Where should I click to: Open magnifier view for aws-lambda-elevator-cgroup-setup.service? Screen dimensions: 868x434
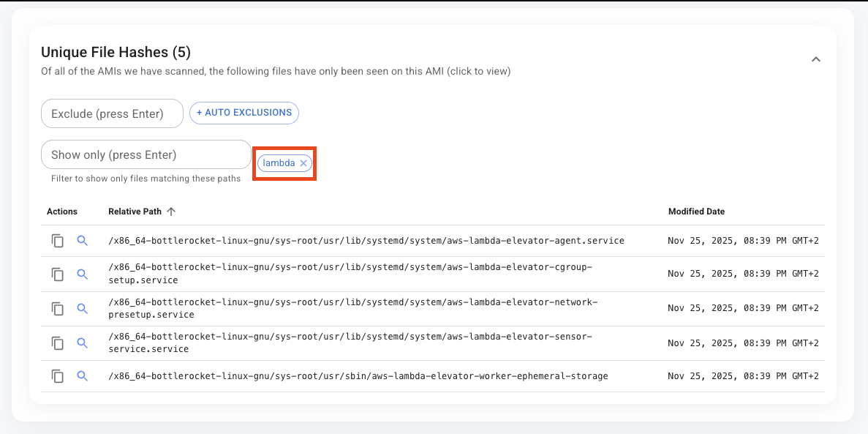(x=82, y=274)
